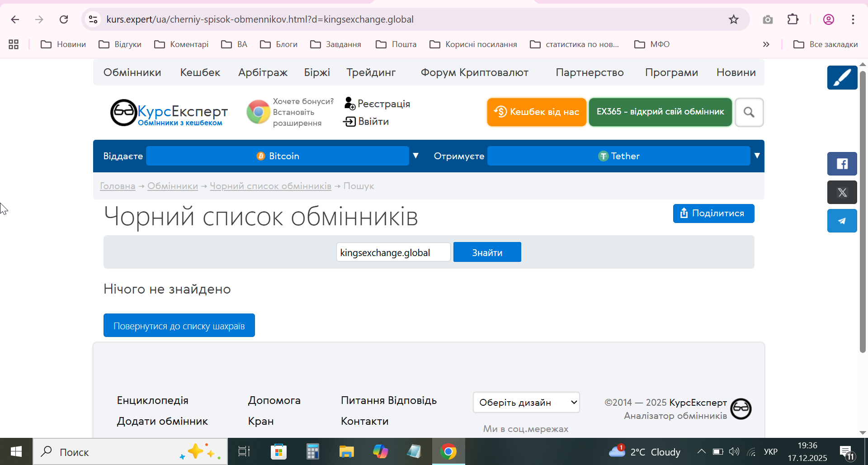This screenshot has width=868, height=465.
Task: Launch Microsoft Store from the taskbar
Action: [278, 451]
